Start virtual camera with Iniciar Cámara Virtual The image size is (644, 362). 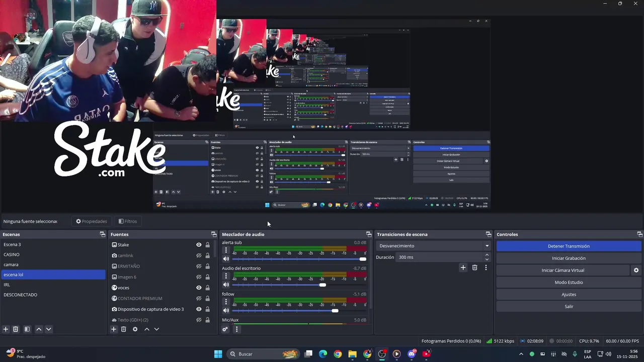(562, 270)
